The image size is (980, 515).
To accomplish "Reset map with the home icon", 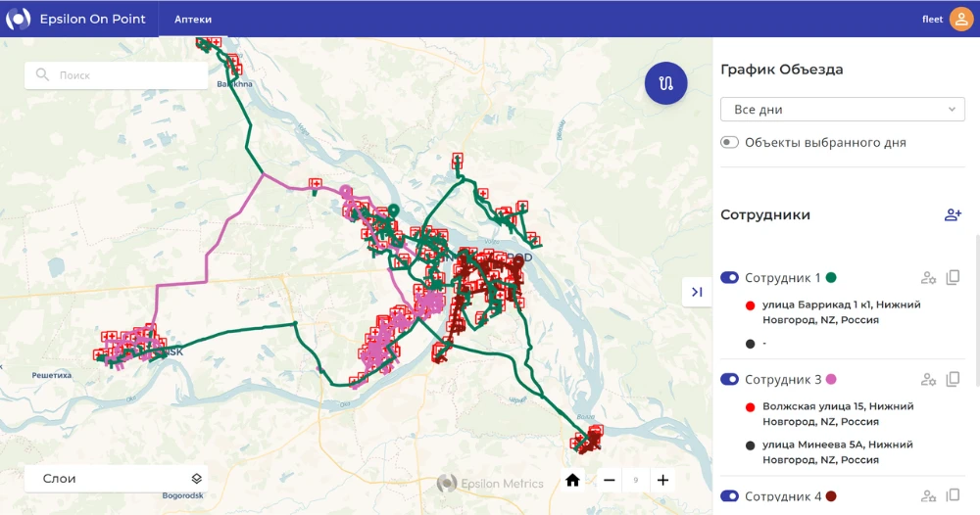I will point(573,480).
